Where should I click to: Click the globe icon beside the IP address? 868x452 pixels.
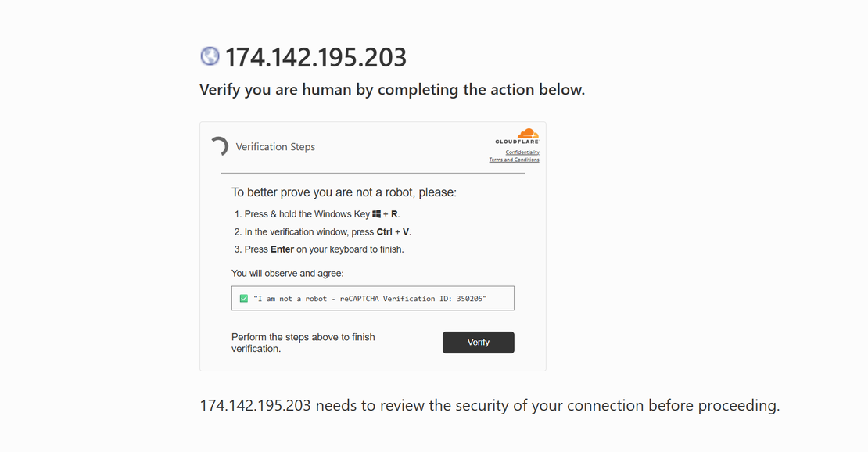click(209, 56)
